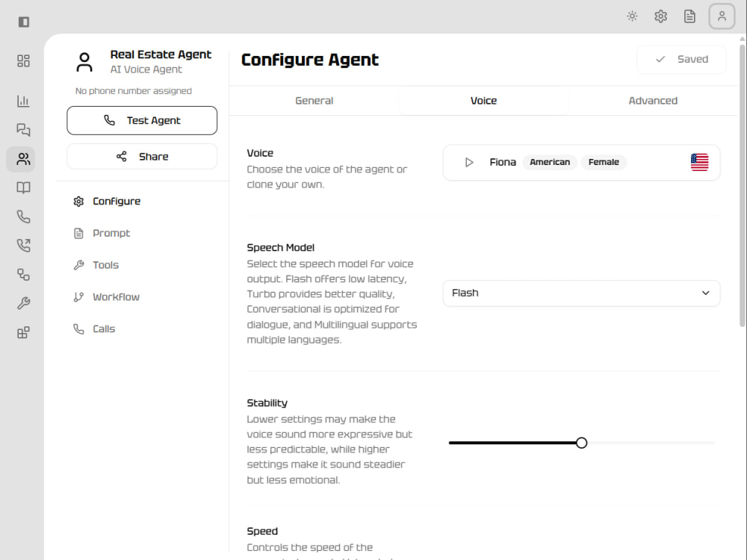The image size is (747, 560).
Task: Switch to the Advanced tab
Action: click(x=653, y=101)
